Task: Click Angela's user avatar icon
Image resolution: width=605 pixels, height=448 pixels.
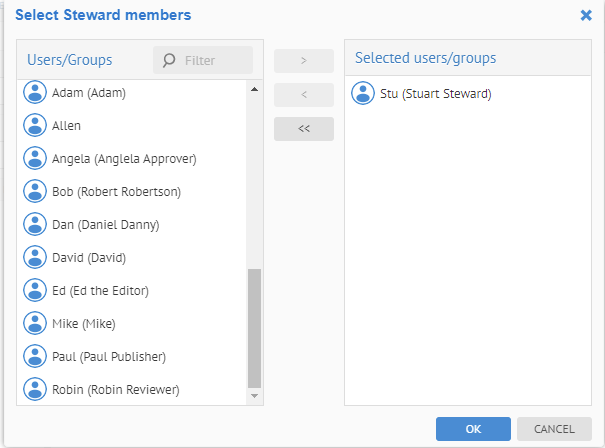Action: (x=36, y=158)
